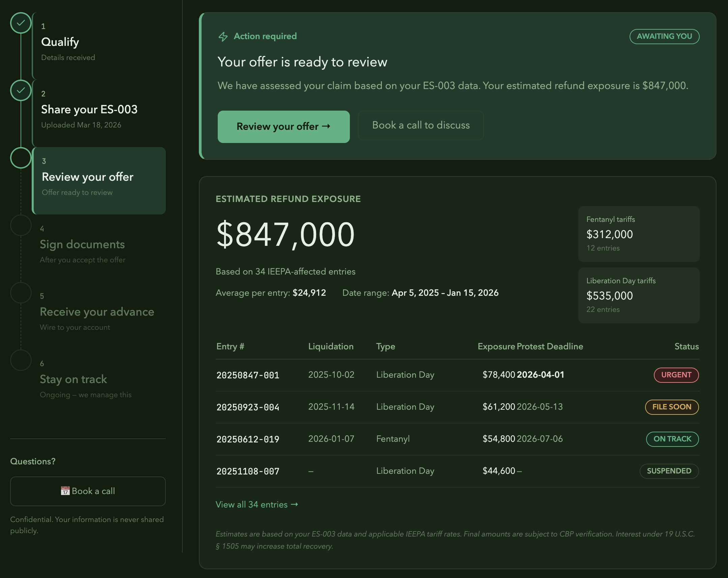Screen dimensions: 728x578
Task: Click Book a call to discuss
Action: (421, 125)
